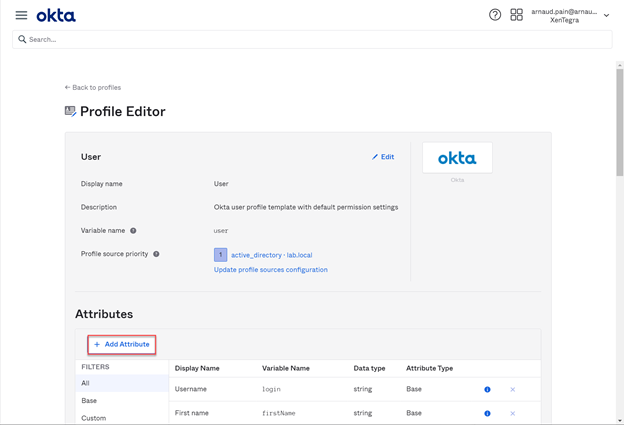This screenshot has height=425, width=624.
Task: Select the Base attributes filter
Action: pos(90,400)
